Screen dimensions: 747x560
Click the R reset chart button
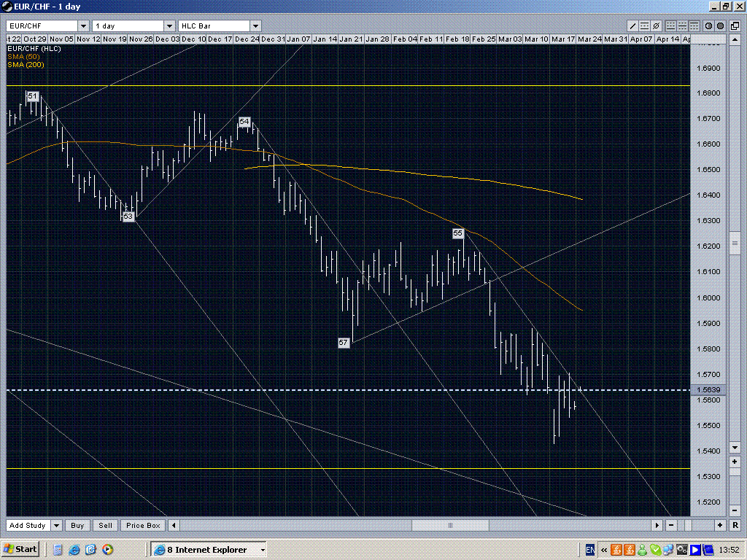[x=735, y=525]
